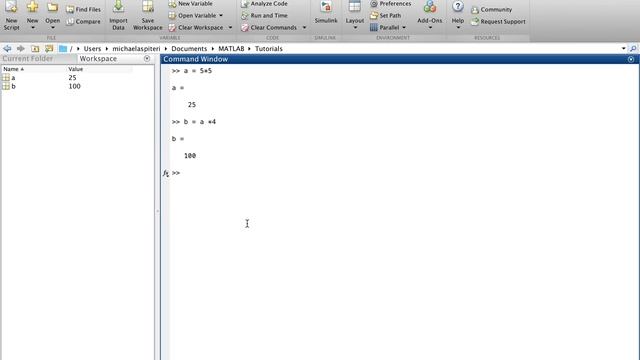Expand the Add-Ons dropdown arrow
Screen dimensions: 640x360
click(x=430, y=28)
